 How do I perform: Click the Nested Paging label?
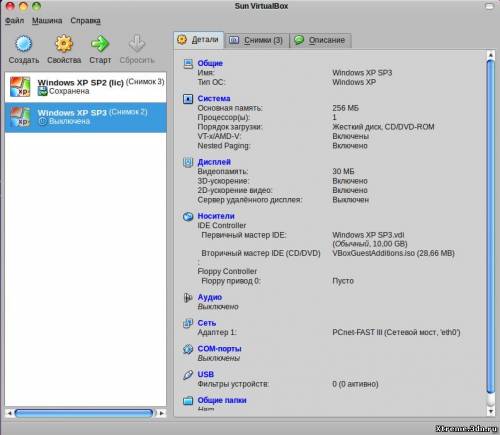[x=224, y=146]
